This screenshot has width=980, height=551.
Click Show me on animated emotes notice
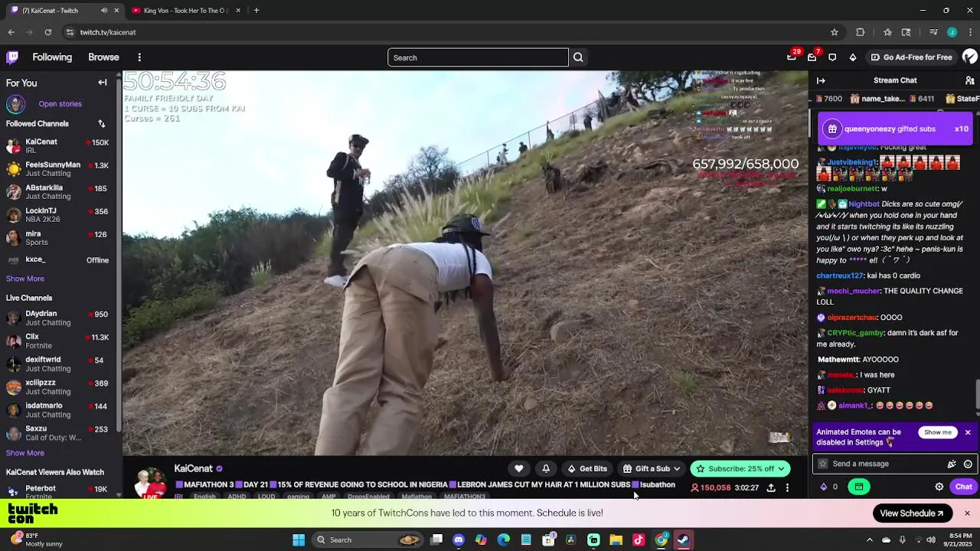938,432
